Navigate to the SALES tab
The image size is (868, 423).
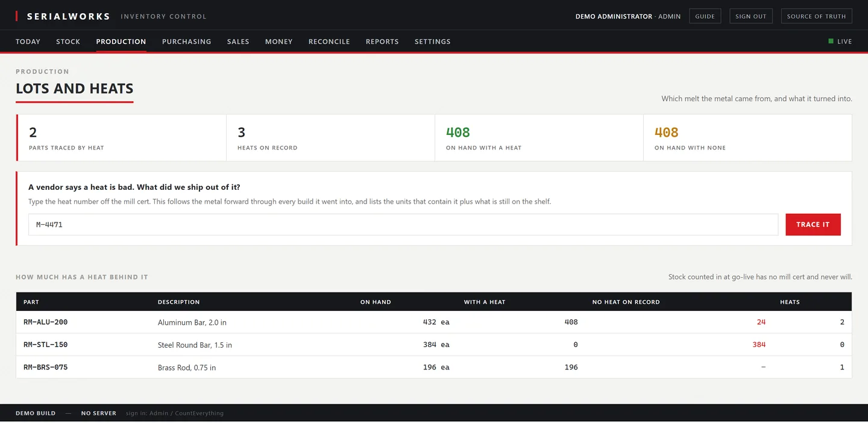[x=238, y=42]
